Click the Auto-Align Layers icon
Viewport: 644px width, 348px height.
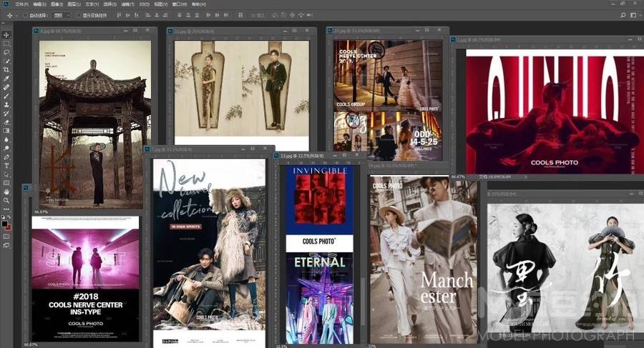[240, 15]
